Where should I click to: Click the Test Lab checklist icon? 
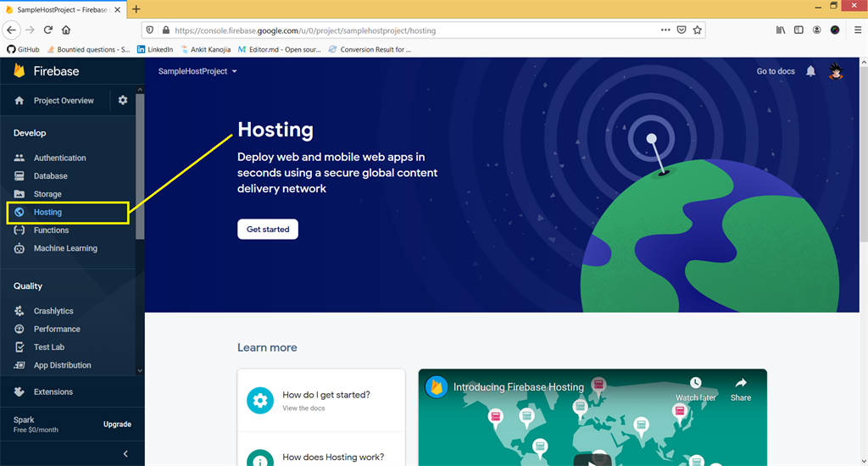pyautogui.click(x=19, y=347)
